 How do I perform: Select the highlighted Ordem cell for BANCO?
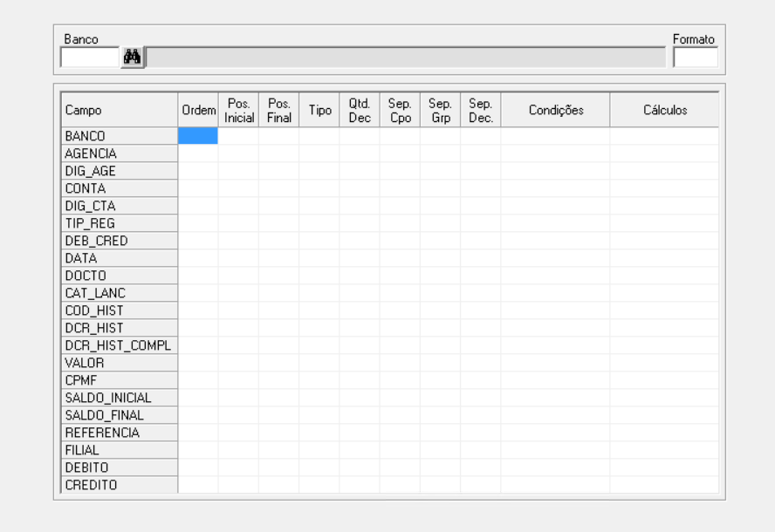tap(198, 136)
